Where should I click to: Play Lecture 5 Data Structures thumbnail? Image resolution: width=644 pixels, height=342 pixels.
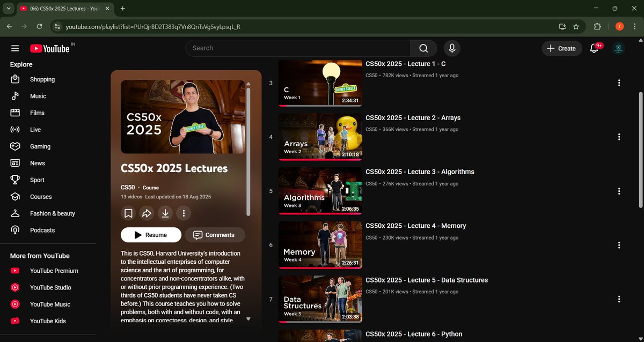pos(320,299)
